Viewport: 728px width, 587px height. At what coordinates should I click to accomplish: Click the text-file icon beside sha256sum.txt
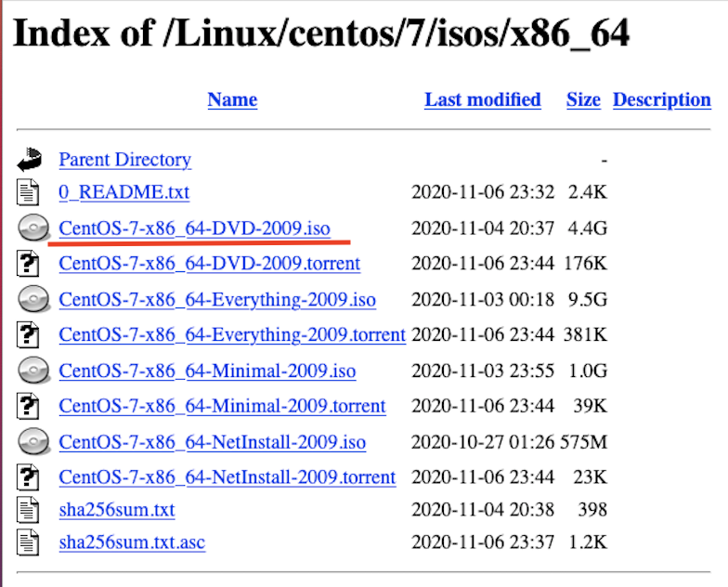28,510
